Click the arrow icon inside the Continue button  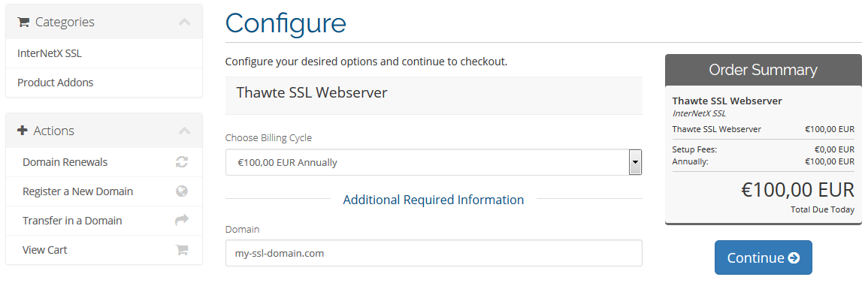[794, 258]
